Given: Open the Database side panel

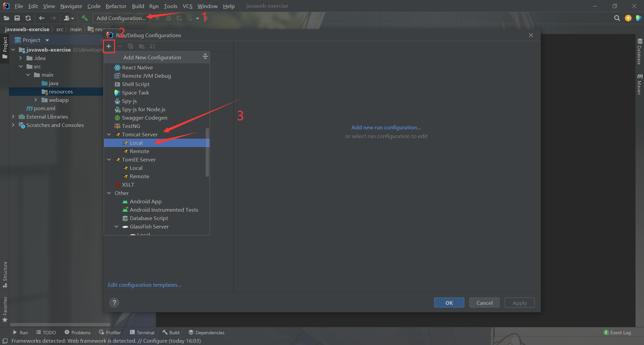Looking at the screenshot, I should point(640,51).
